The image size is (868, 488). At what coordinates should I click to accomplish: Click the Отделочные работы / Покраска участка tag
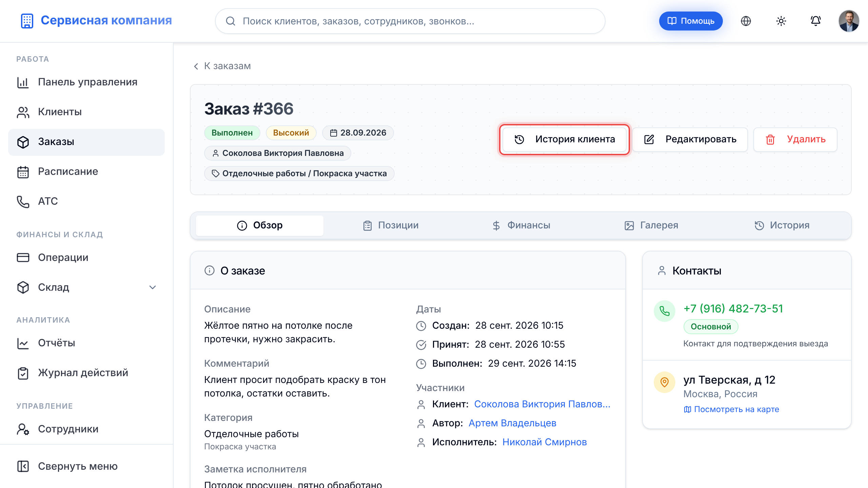click(299, 174)
